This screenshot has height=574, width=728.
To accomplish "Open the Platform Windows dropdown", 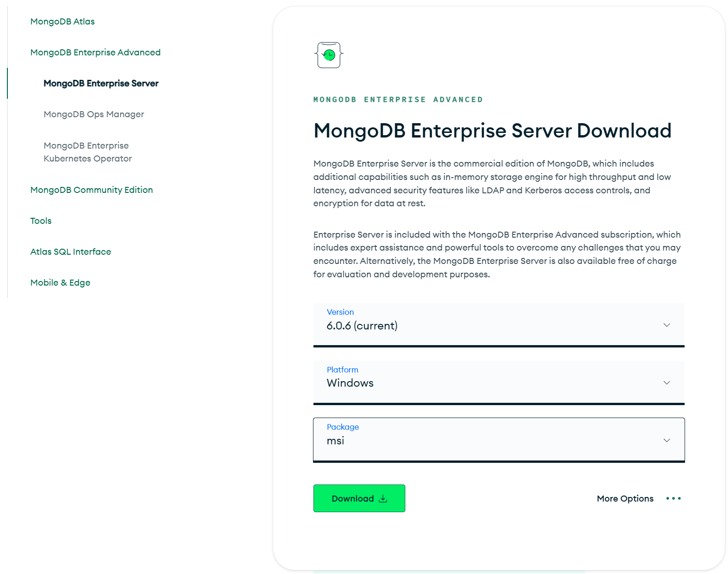I will coord(499,383).
